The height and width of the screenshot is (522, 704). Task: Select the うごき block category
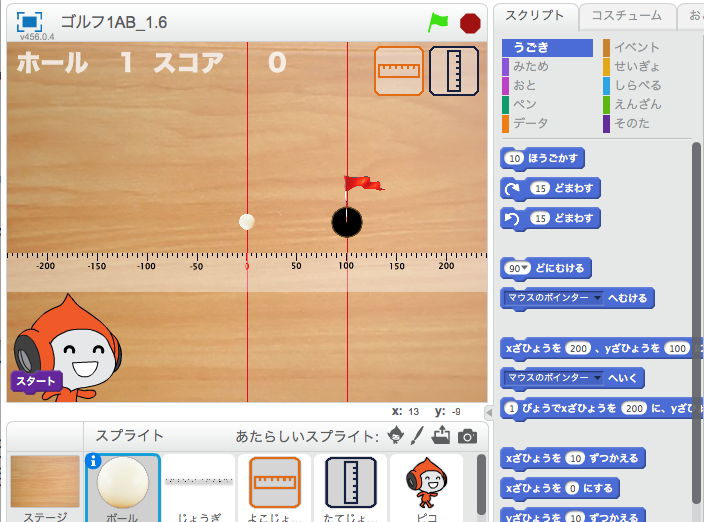547,48
